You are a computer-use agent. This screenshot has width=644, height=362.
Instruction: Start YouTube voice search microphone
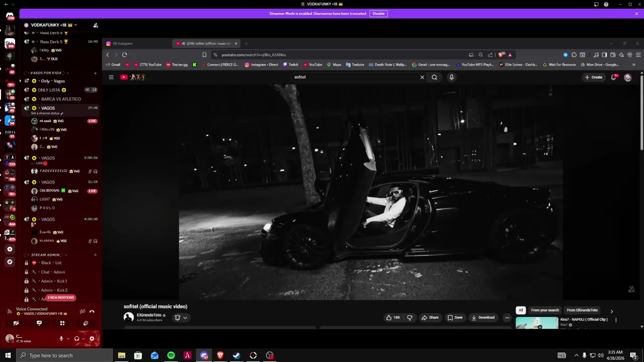451,77
